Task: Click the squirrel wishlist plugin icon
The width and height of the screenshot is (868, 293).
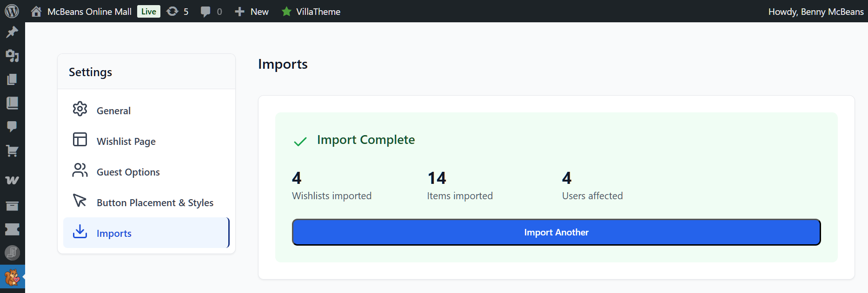Action: click(12, 277)
